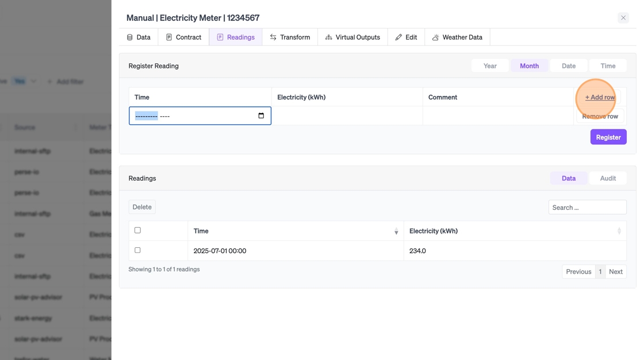
Task: Check the 2025-07-01 reading row checkbox
Action: 137,250
